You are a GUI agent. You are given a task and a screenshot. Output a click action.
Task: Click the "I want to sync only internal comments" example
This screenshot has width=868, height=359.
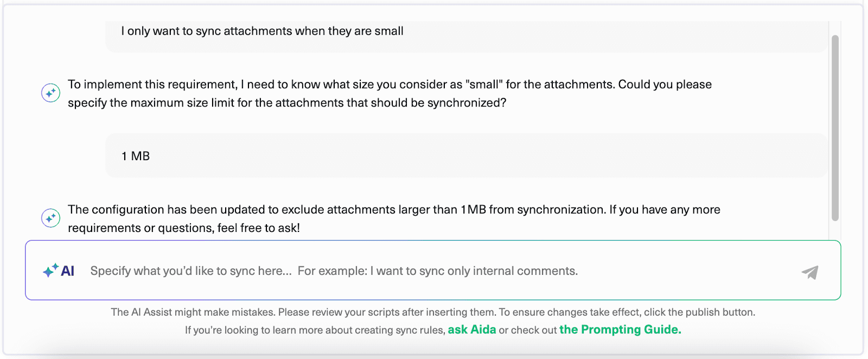coord(474,271)
